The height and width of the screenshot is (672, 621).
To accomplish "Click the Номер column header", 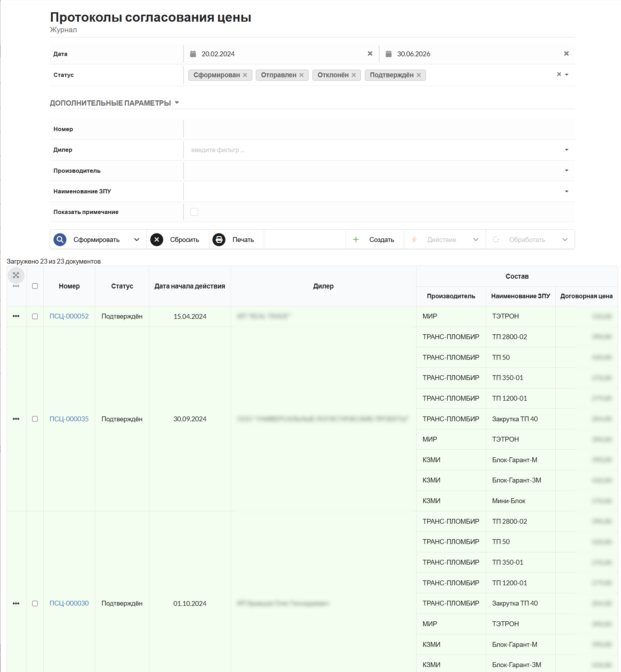I will click(69, 286).
